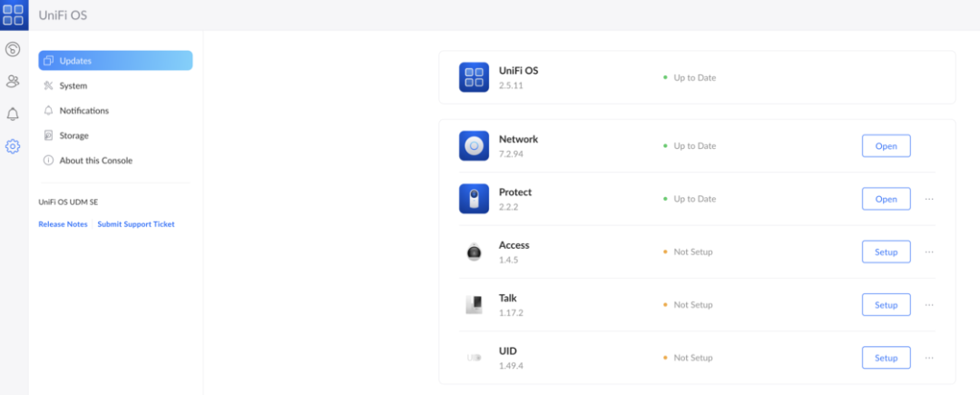The width and height of the screenshot is (980, 395).
Task: Click the Access app name
Action: pyautogui.click(x=514, y=245)
